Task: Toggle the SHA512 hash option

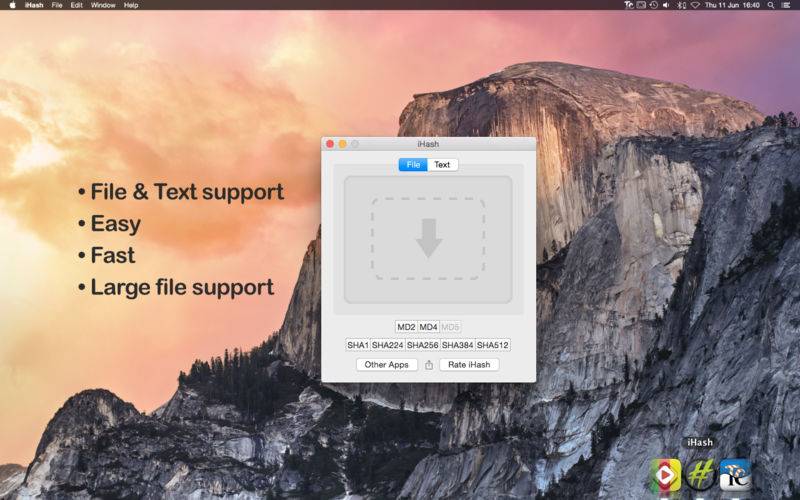Action: (493, 345)
